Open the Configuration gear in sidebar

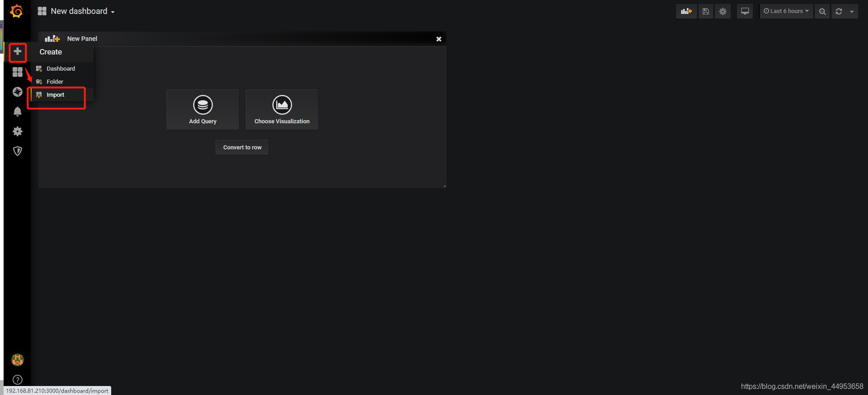[x=18, y=131]
